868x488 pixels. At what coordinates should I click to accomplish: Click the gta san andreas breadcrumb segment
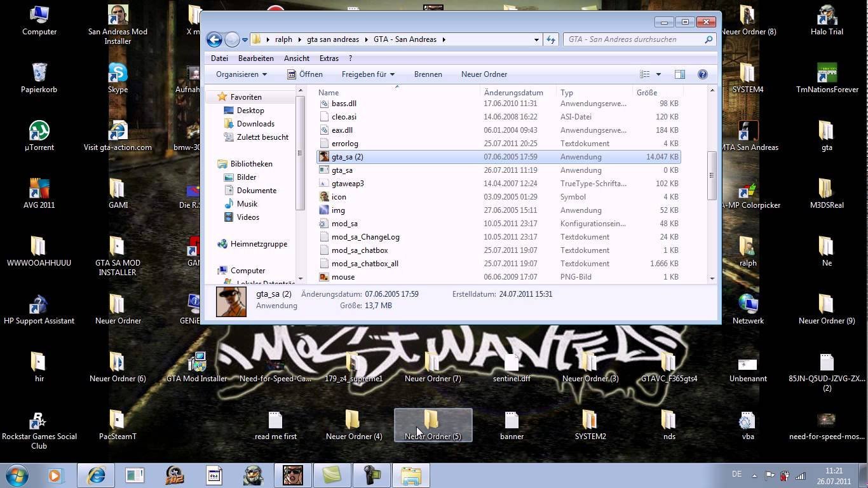pos(333,39)
